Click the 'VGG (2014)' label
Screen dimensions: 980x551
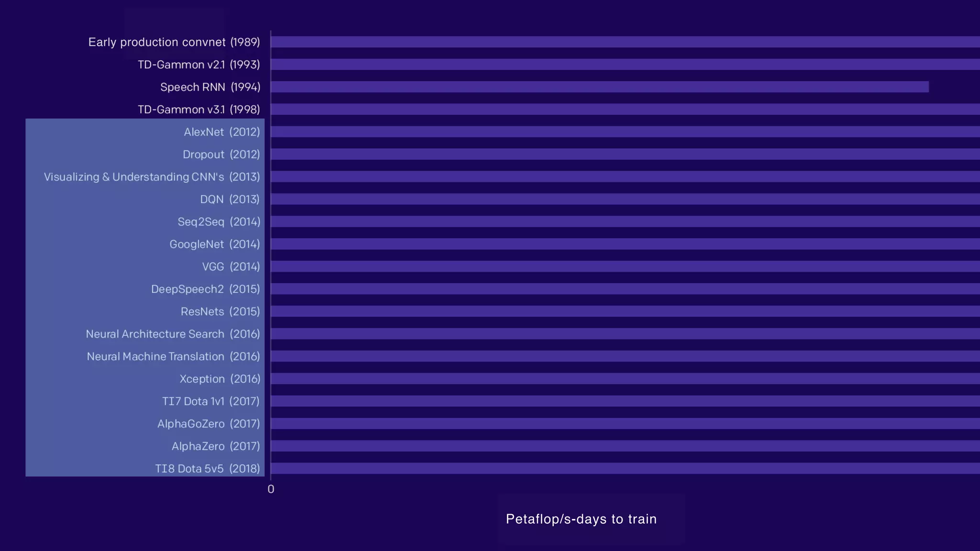(231, 267)
